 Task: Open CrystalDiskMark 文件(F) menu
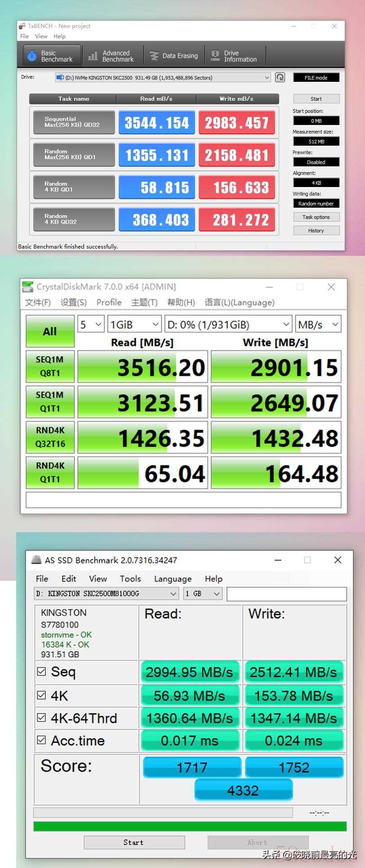(x=38, y=302)
